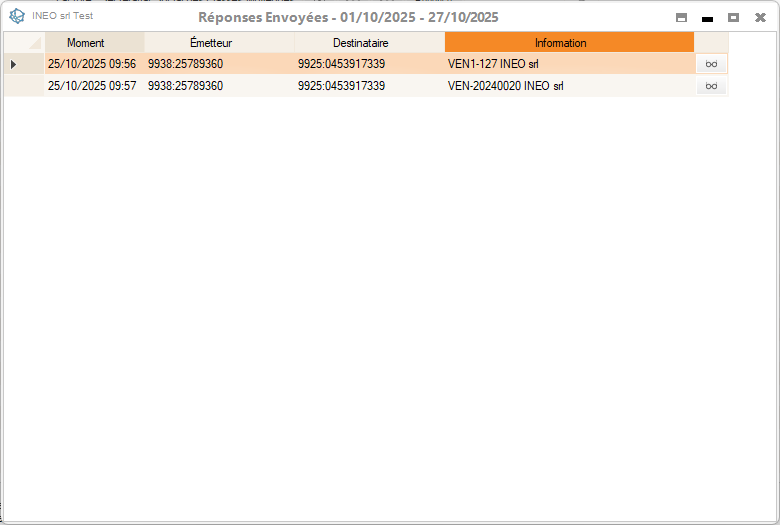Open glasses icon for VEN-20240020 row
Viewport: 780px width, 525px height.
(x=711, y=86)
